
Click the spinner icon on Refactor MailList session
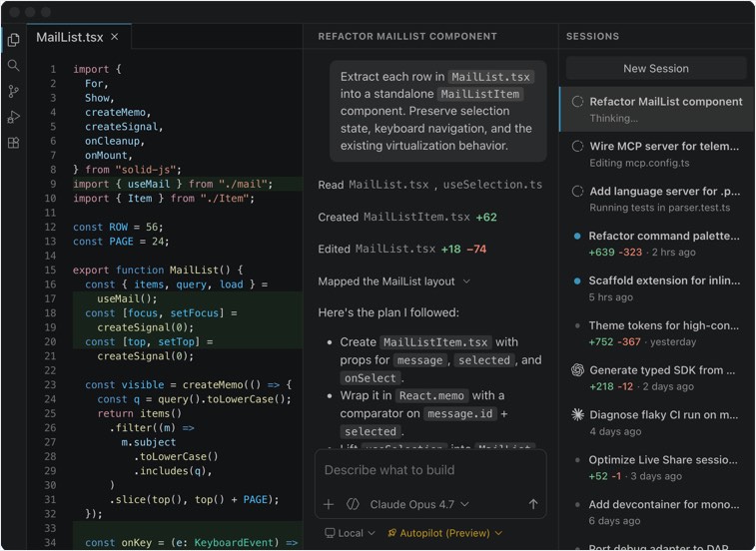coord(577,101)
